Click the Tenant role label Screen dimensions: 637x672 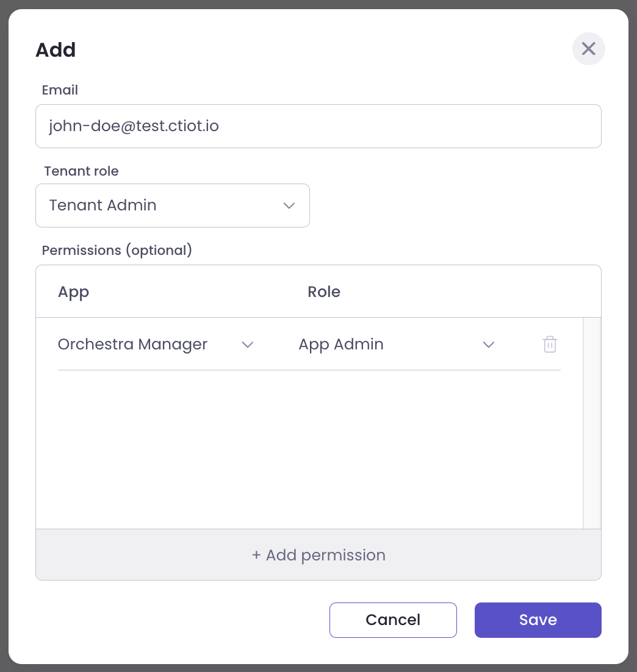pos(81,171)
